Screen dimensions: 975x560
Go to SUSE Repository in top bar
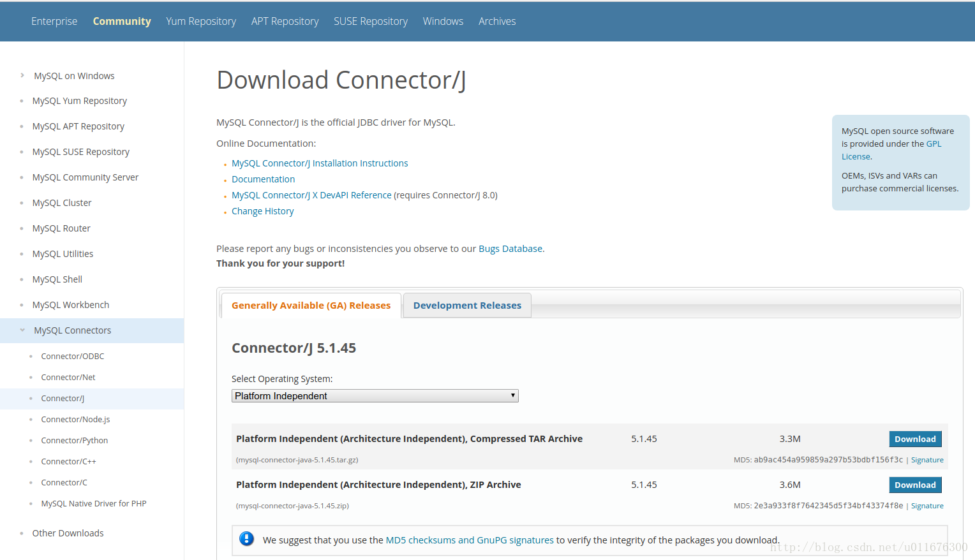(x=371, y=21)
